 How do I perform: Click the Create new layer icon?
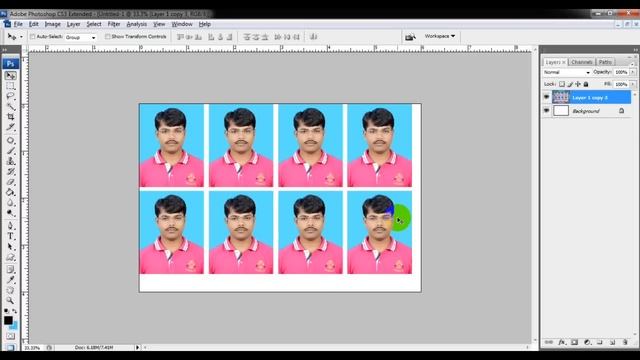coord(612,342)
